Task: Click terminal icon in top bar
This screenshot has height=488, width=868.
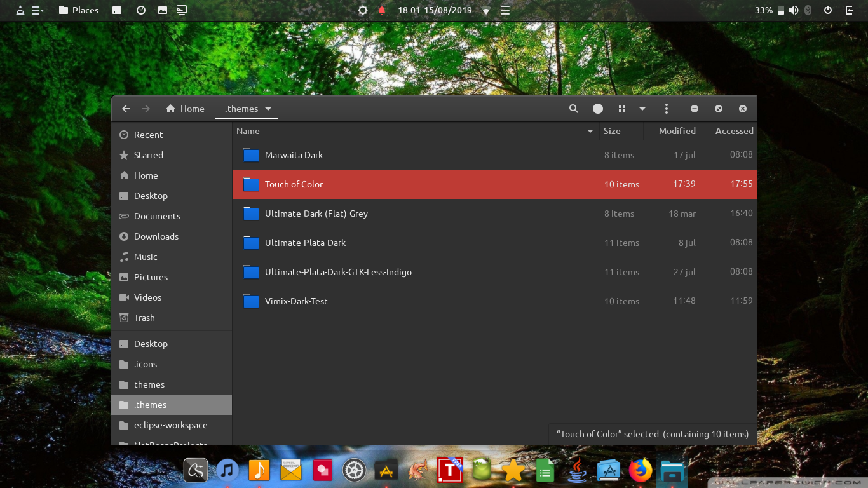Action: coord(117,10)
